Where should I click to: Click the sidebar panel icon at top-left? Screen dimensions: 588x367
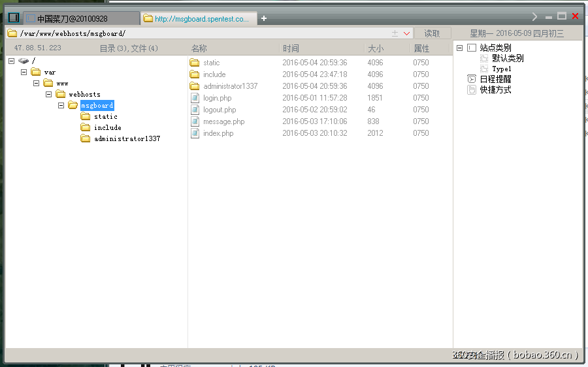coord(13,18)
